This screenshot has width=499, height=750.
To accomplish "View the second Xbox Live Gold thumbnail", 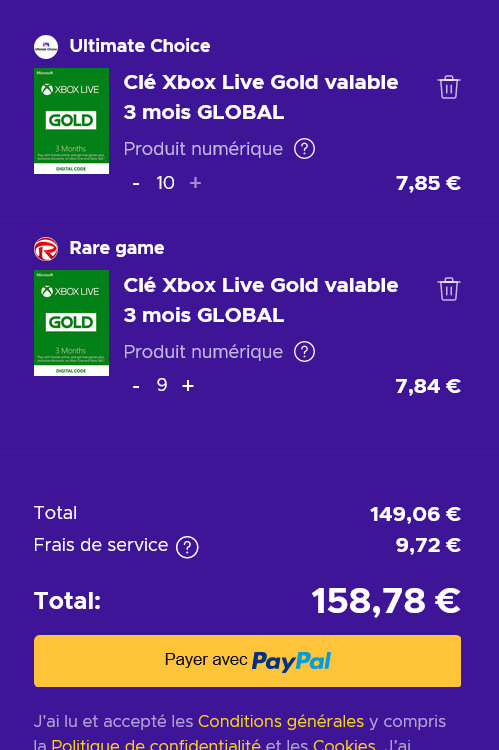I will point(71,323).
